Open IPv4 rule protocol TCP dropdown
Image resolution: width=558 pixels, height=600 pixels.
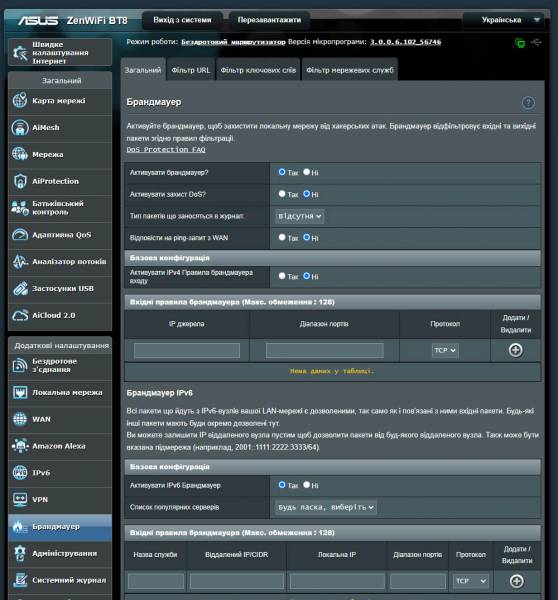(x=445, y=350)
